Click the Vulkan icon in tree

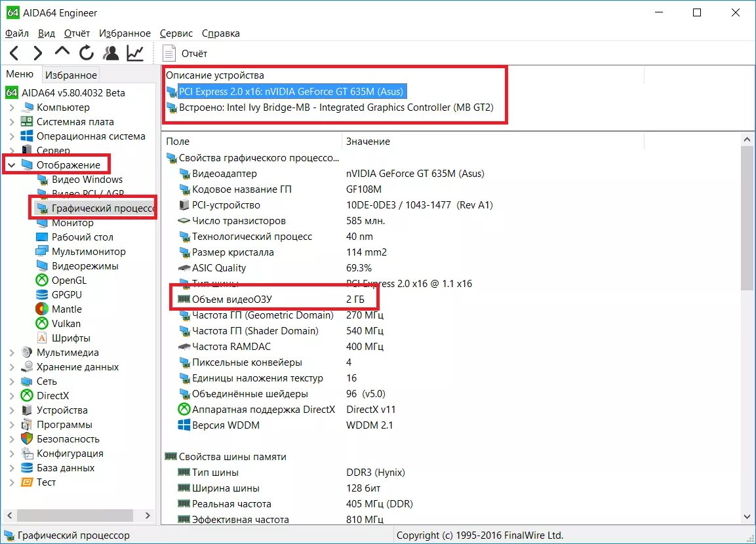[42, 323]
